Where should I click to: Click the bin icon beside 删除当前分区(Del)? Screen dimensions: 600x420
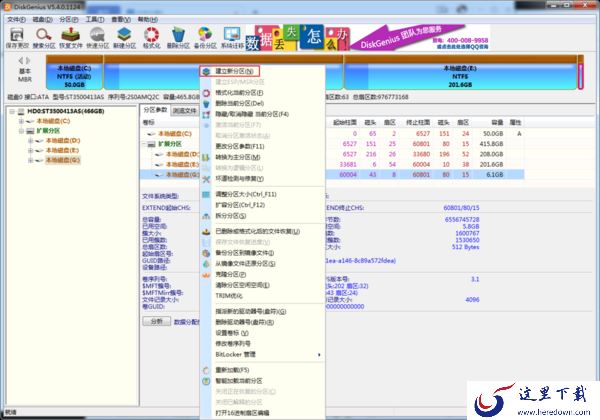tap(206, 104)
